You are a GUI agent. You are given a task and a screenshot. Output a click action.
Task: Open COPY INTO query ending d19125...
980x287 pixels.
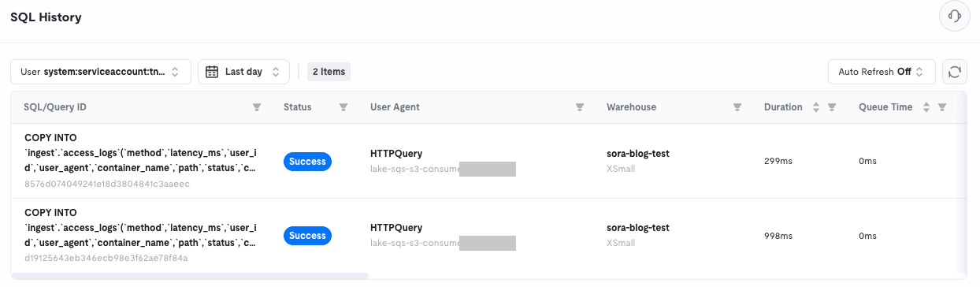[x=140, y=228]
